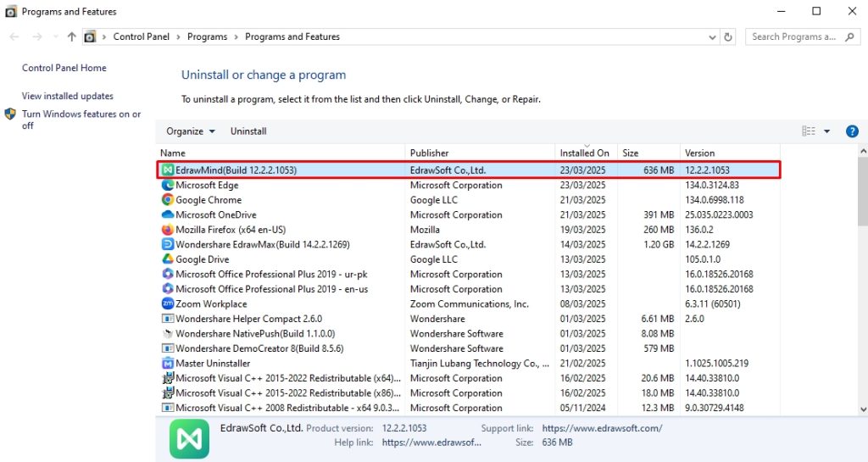Sort list by the Publisher column header
Image resolution: width=868 pixels, height=462 pixels.
click(x=480, y=153)
